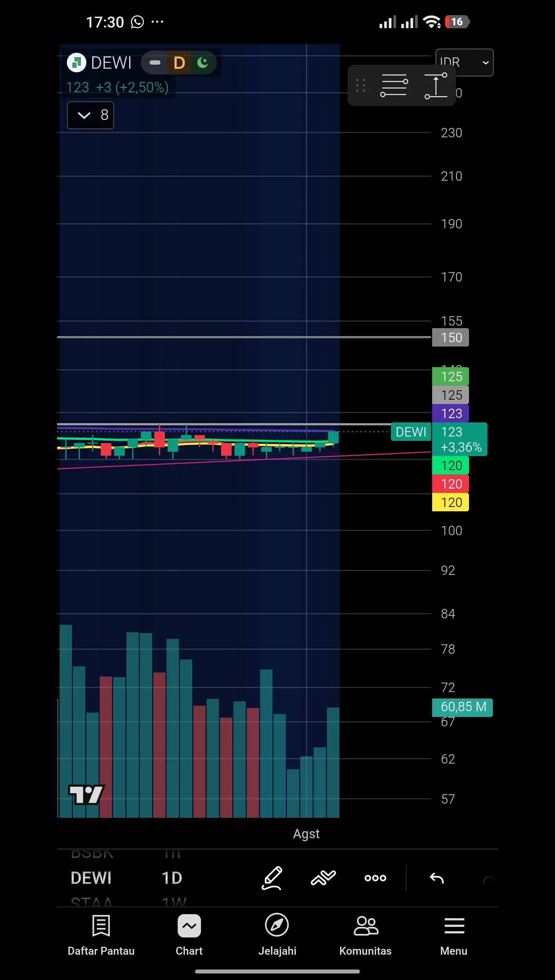Tap the 190 price axis value
The image size is (555, 980).
click(x=451, y=224)
